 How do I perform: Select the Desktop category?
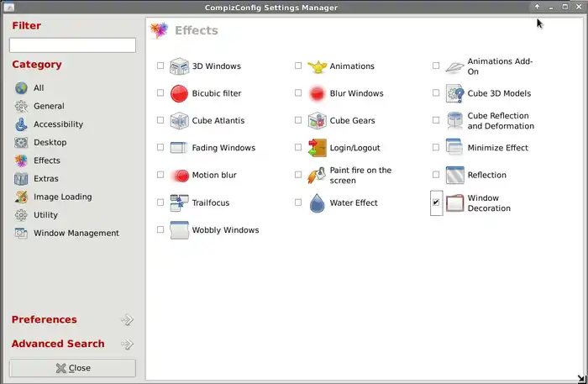tap(50, 143)
